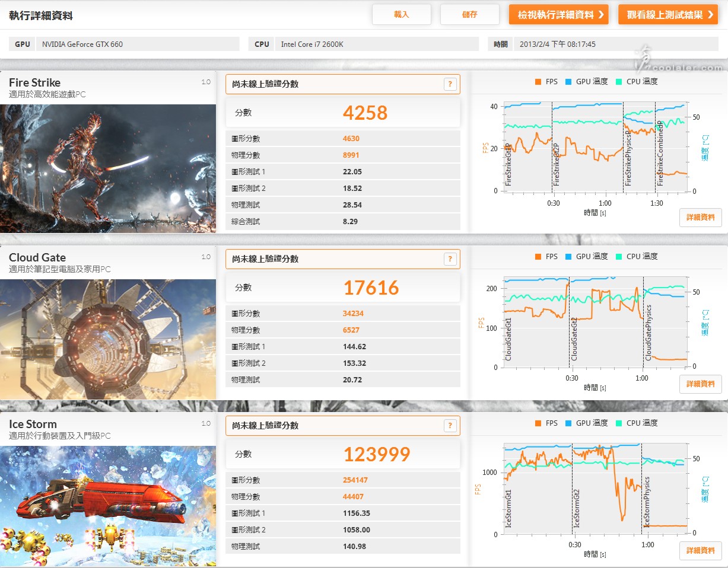
Task: Toggle CPU 溫度 legend swatch in Fire Strike chart
Action: click(x=619, y=82)
